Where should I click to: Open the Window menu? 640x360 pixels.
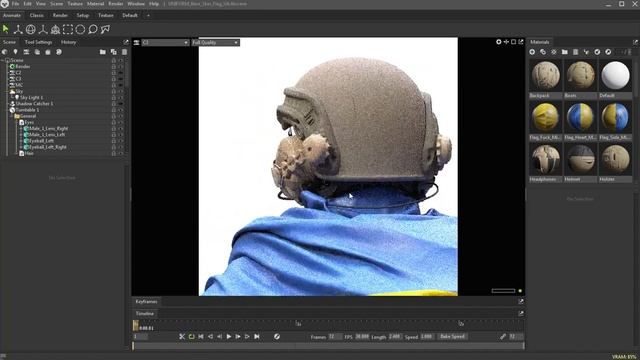[136, 4]
